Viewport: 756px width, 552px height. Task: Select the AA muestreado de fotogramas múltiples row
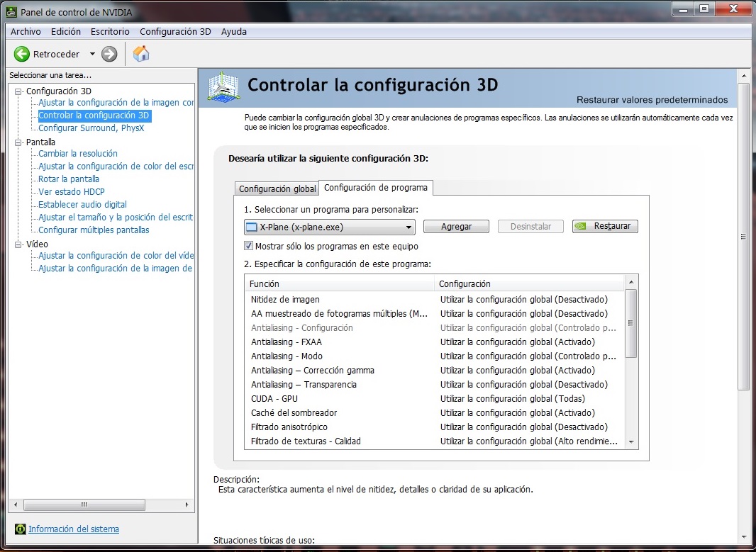point(435,314)
